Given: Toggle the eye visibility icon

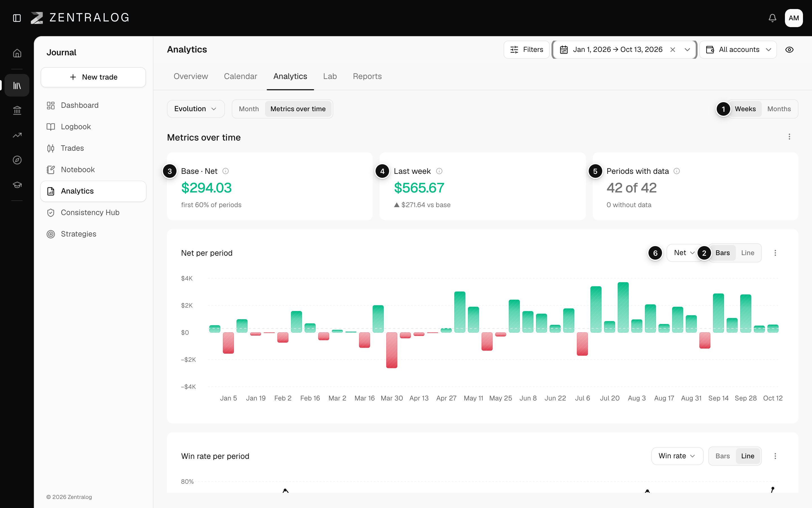Looking at the screenshot, I should [x=789, y=50].
